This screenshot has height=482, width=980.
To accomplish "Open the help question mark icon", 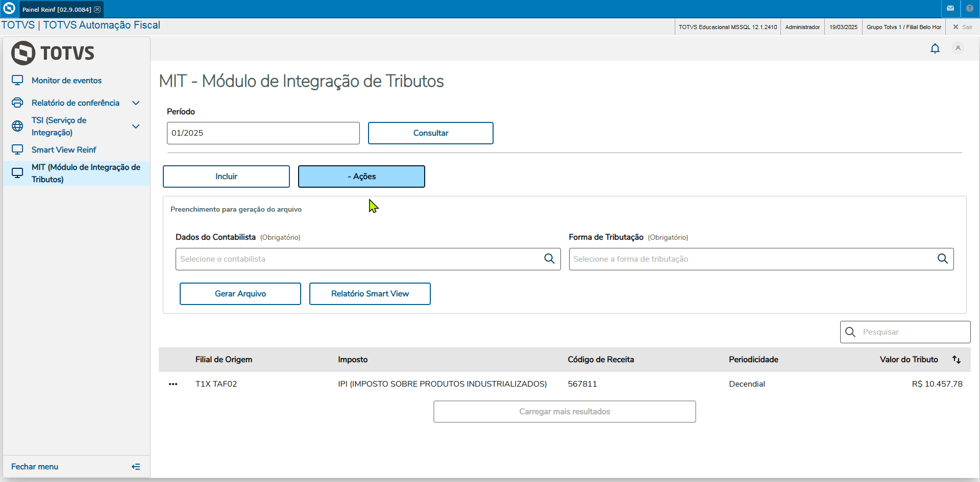I will pos(970,8).
